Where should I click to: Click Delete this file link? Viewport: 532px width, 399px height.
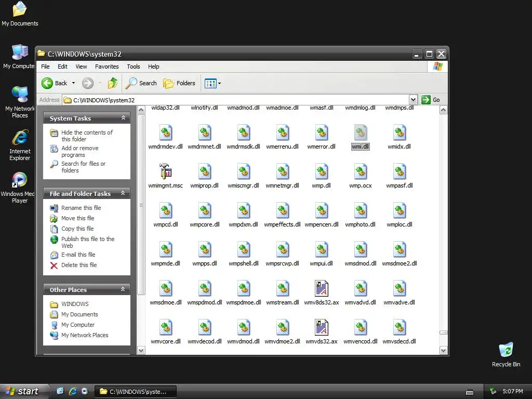click(79, 265)
